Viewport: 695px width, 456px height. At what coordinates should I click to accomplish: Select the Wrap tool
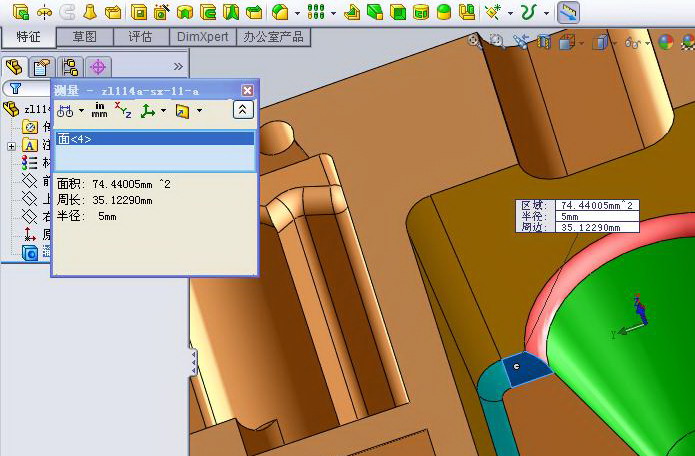coord(421,12)
